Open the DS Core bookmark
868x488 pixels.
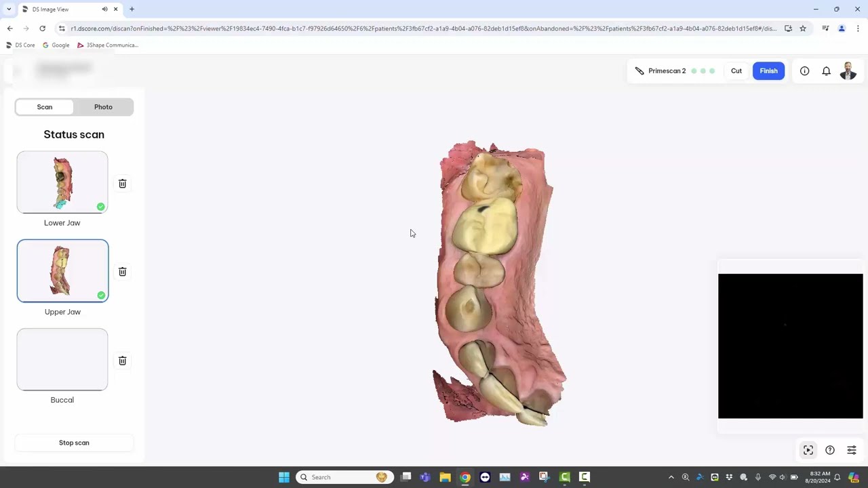20,45
